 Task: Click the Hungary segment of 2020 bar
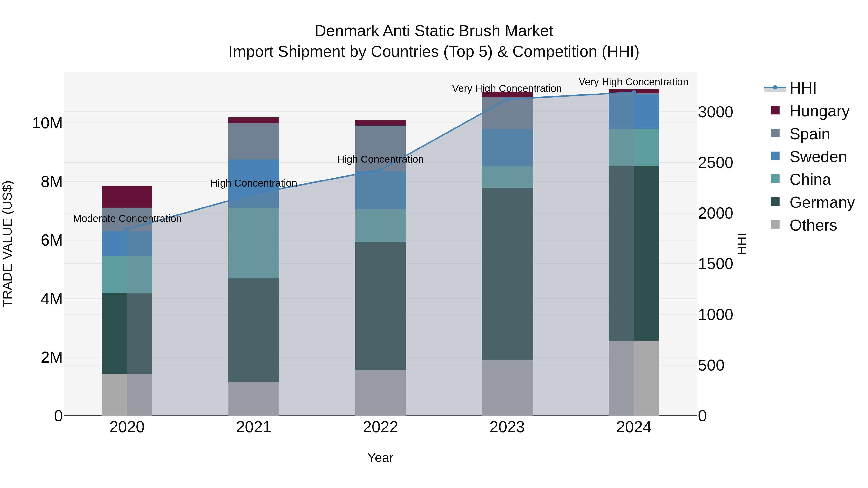127,197
